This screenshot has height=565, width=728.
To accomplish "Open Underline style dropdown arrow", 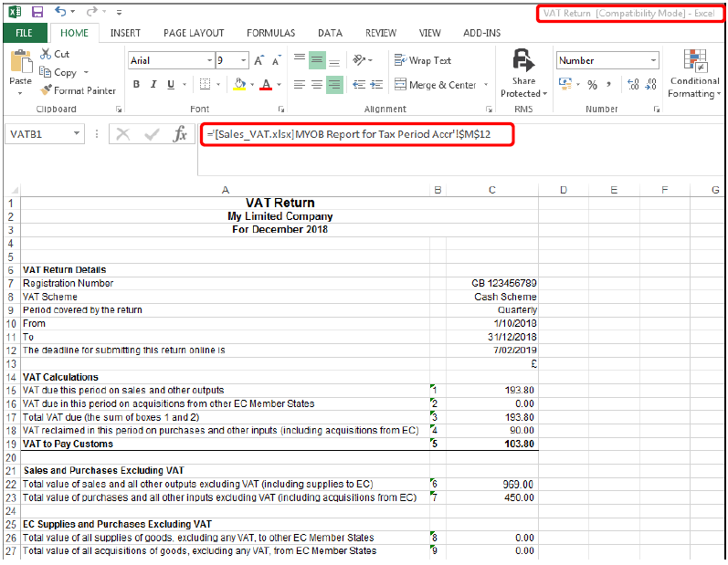I will click(184, 84).
